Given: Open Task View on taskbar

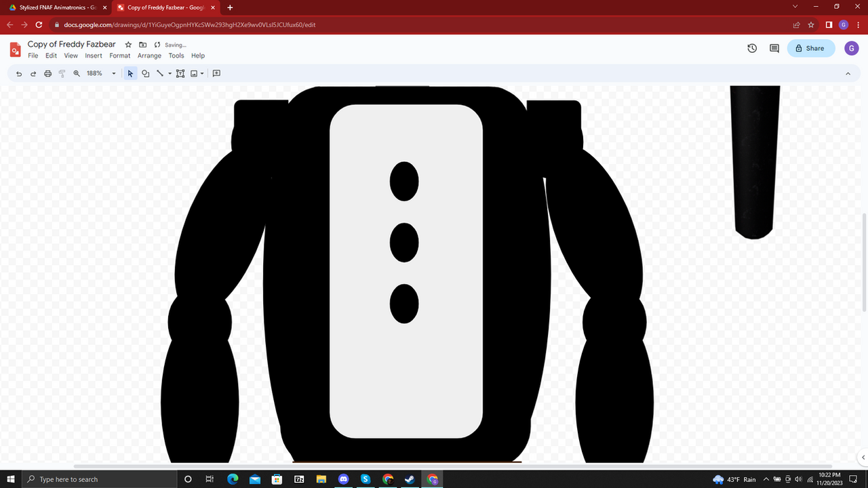Looking at the screenshot, I should (210, 479).
